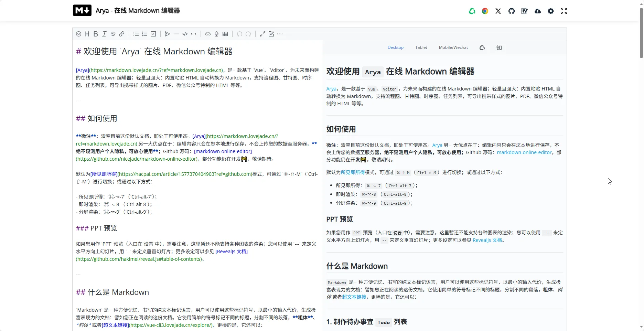Image resolution: width=644 pixels, height=331 pixels.
Task: Start voice recording with the microphone icon
Action: coord(216,34)
